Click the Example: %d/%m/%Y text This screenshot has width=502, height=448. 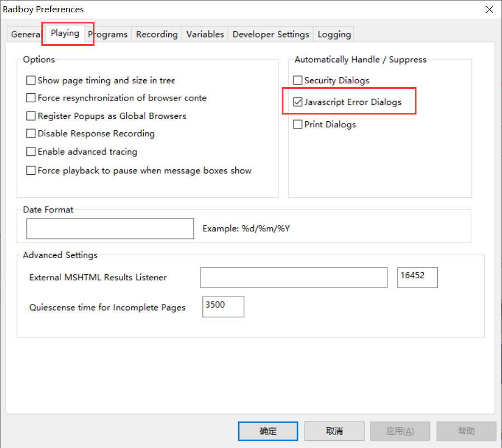click(x=246, y=228)
